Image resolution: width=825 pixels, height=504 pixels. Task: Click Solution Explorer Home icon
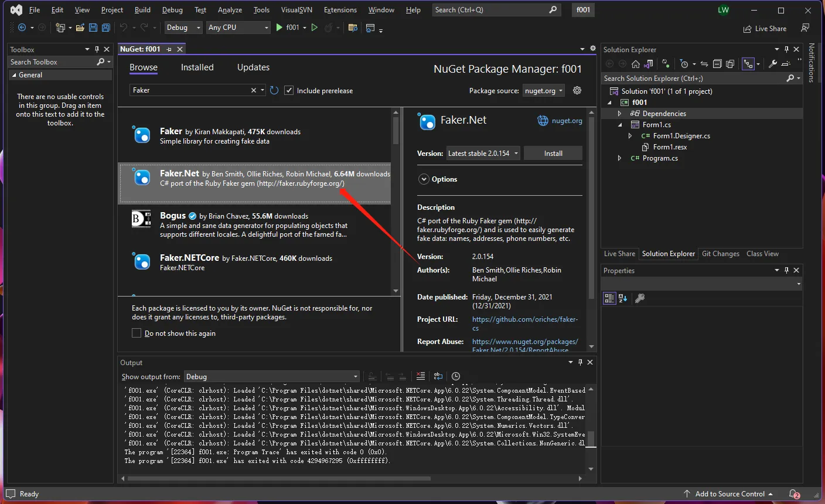(636, 64)
